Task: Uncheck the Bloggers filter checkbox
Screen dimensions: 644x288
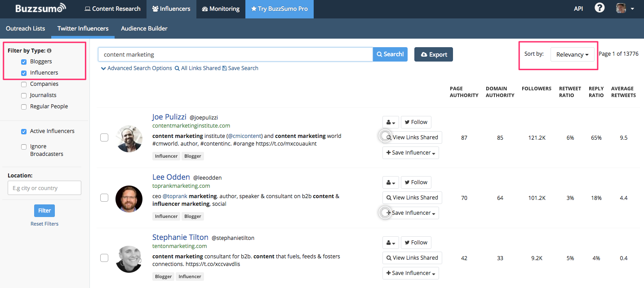Action: pyautogui.click(x=24, y=62)
